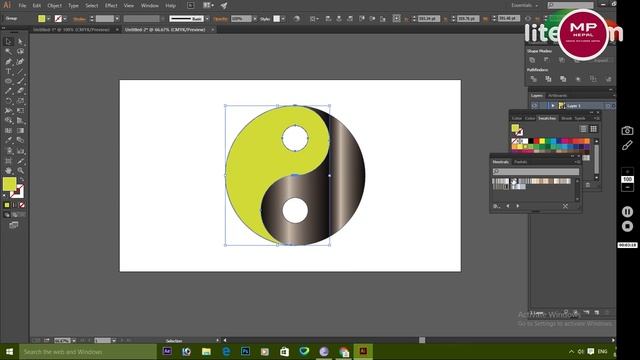Select the Gradient tool

20,131
